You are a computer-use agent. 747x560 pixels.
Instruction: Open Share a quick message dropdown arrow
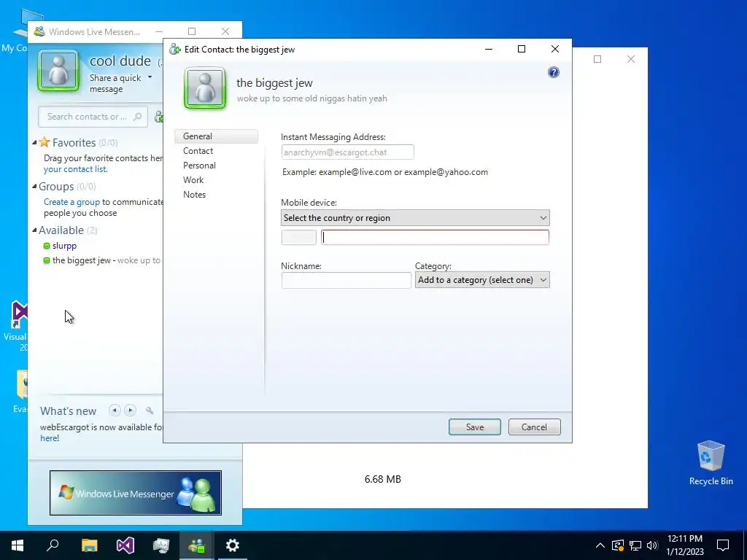pyautogui.click(x=150, y=77)
